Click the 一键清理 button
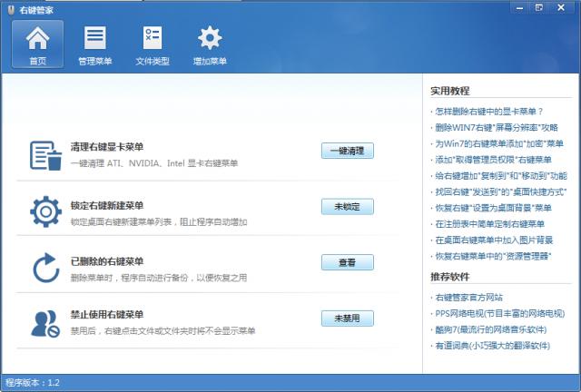 (x=347, y=151)
